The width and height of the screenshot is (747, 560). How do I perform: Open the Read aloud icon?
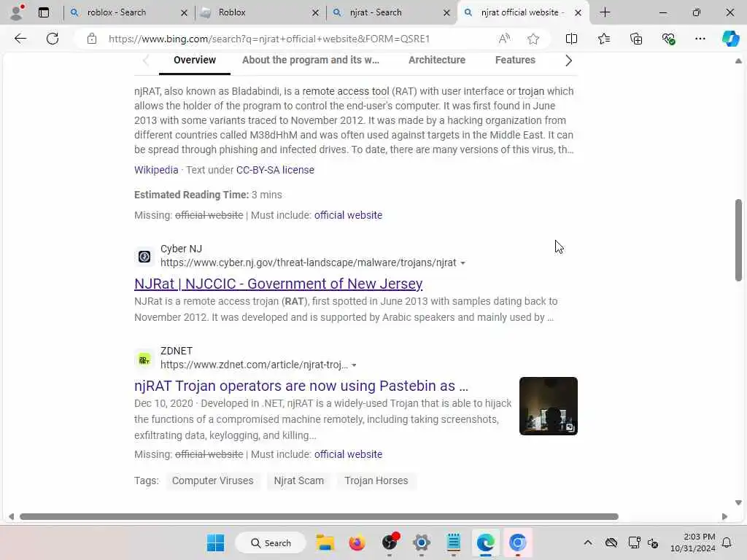pyautogui.click(x=504, y=39)
